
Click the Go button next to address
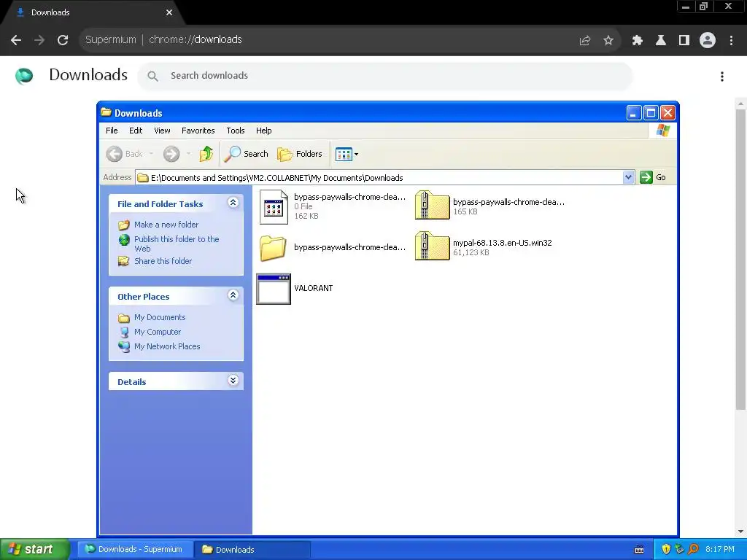pyautogui.click(x=653, y=177)
